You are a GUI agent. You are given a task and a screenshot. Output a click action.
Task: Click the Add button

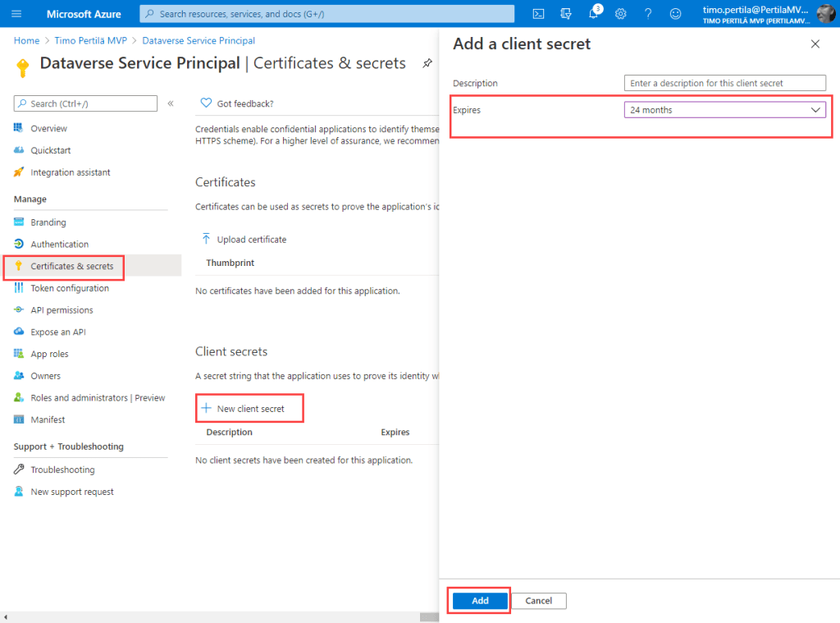pos(480,601)
